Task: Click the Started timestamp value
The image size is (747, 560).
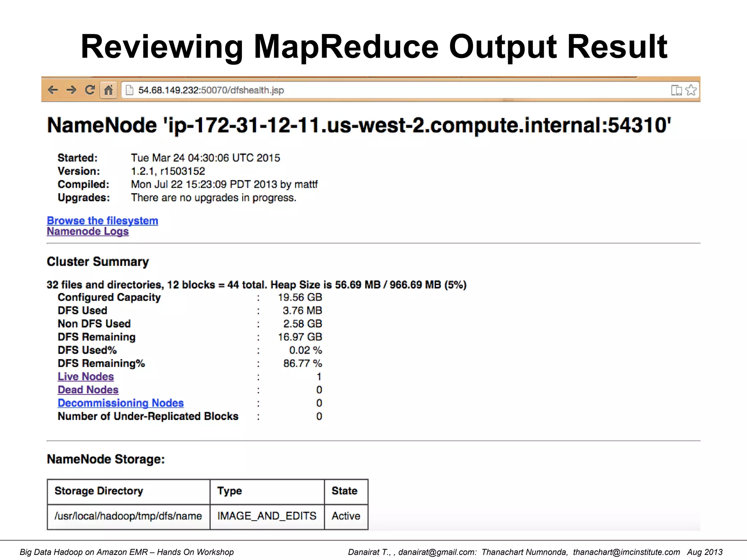Action: pyautogui.click(x=205, y=158)
